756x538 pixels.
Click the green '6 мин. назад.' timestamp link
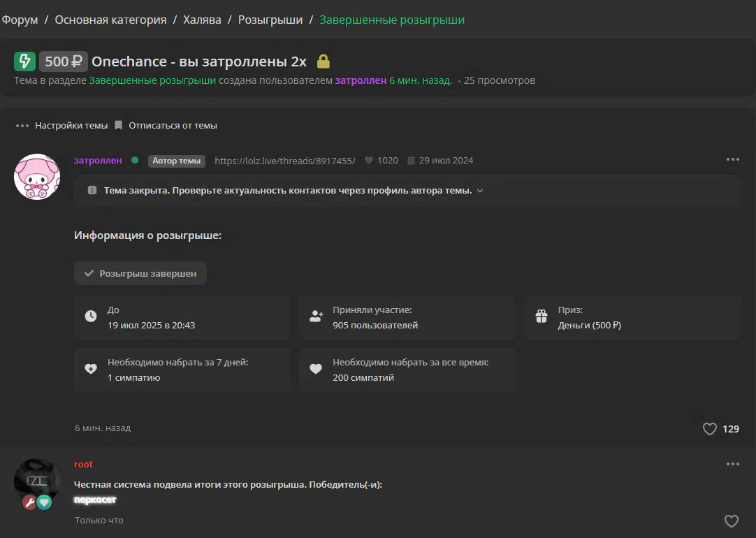click(421, 80)
